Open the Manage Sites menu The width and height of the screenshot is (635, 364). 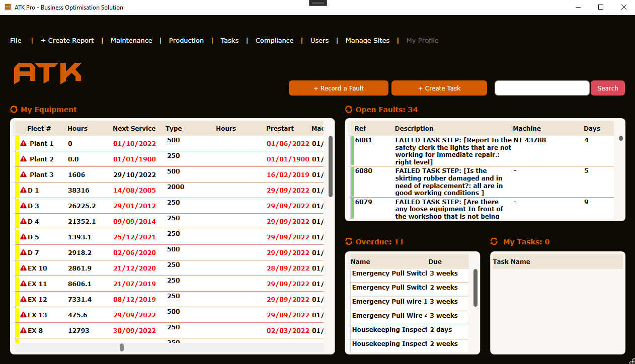tap(367, 40)
